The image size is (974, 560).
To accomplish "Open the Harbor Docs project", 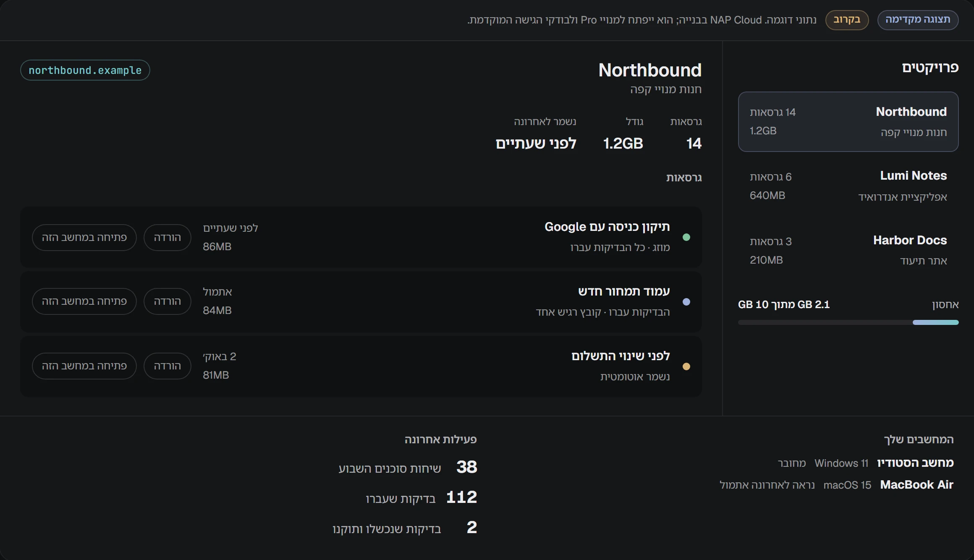I will pyautogui.click(x=848, y=251).
